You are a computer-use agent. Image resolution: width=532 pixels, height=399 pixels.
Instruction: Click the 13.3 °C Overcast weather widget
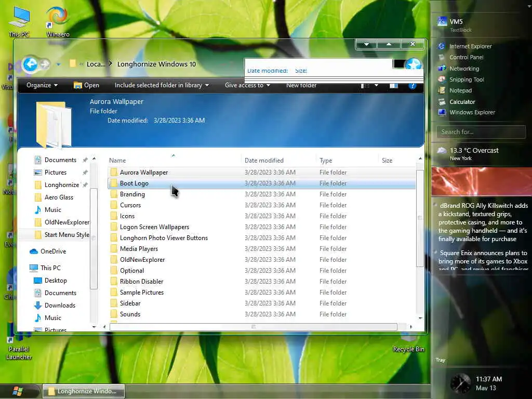coord(468,153)
